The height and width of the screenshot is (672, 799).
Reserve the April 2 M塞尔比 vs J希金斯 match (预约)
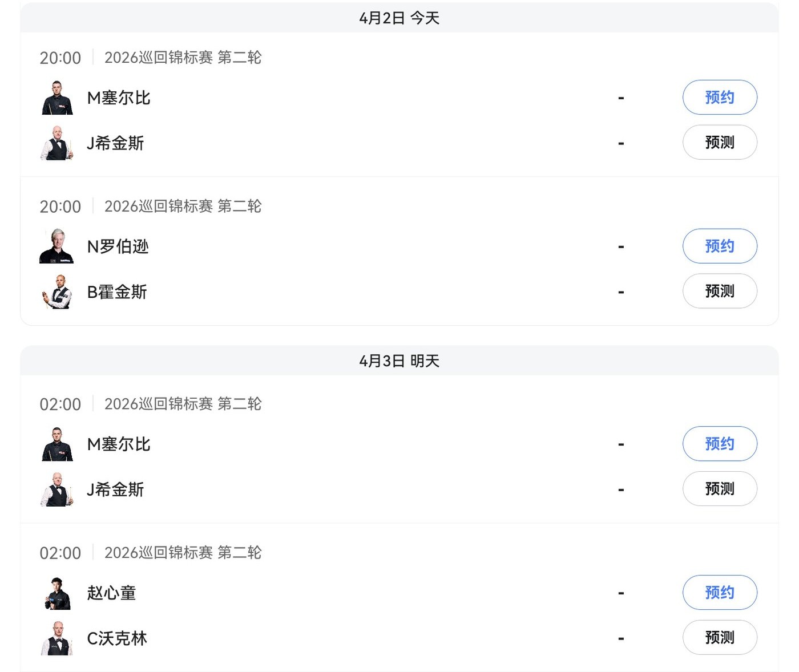719,98
